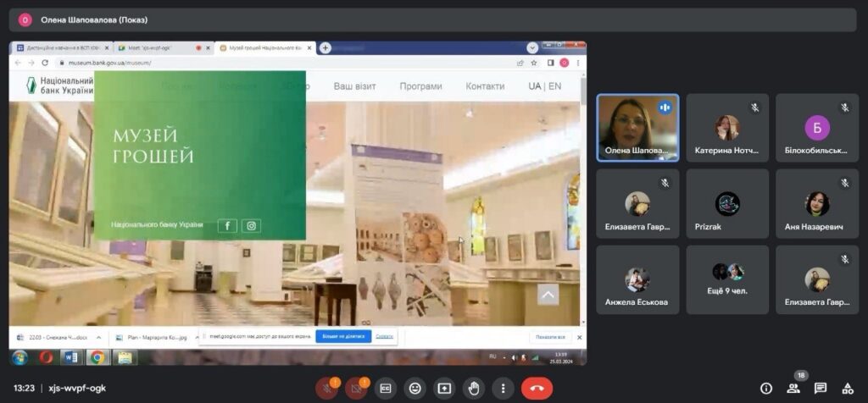Click the browser forward arrow
This screenshot has width=868, height=403.
(x=31, y=63)
